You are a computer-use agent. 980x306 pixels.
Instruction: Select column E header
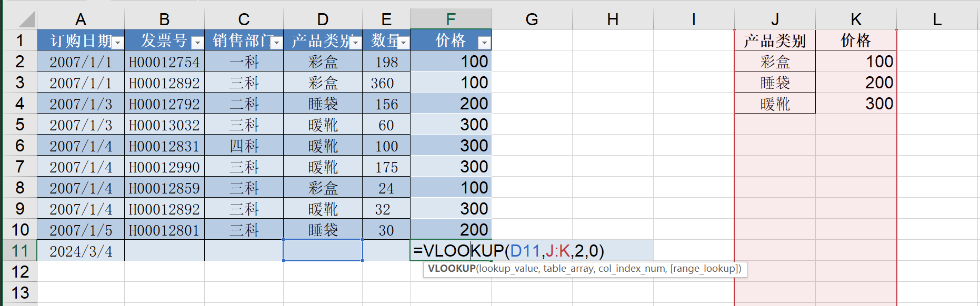coord(386,19)
